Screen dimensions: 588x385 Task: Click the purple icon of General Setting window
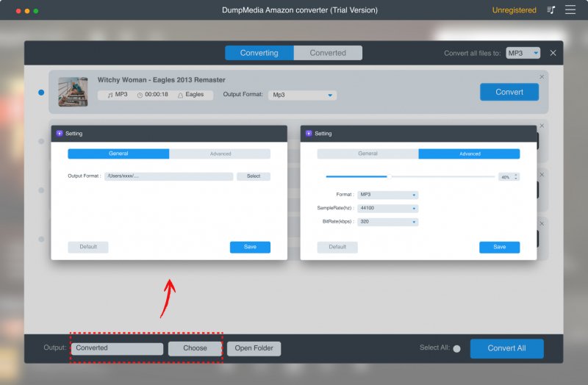click(60, 134)
